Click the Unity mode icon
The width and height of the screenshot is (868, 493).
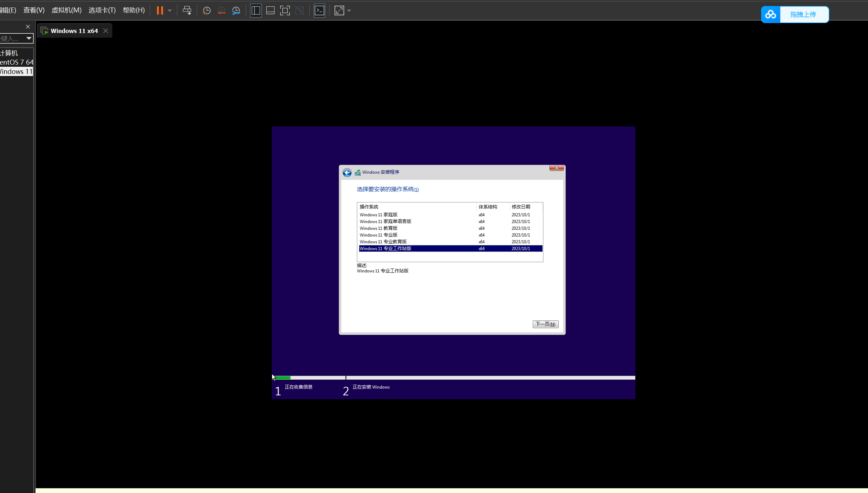tap(300, 11)
